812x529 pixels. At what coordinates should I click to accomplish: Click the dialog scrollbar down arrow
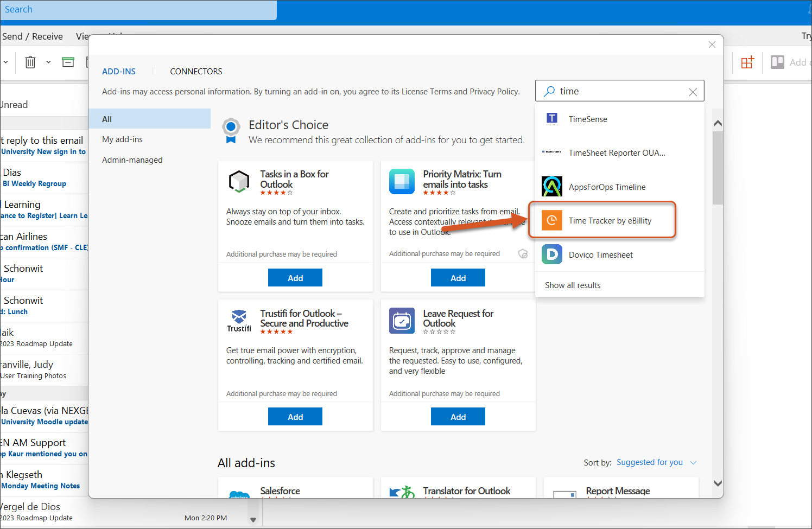[718, 483]
